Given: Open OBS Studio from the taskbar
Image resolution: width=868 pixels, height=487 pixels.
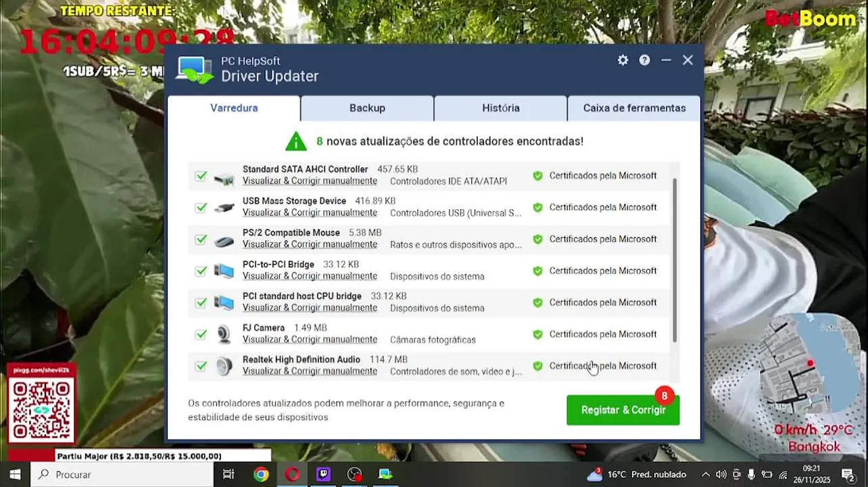Looking at the screenshot, I should point(354,474).
